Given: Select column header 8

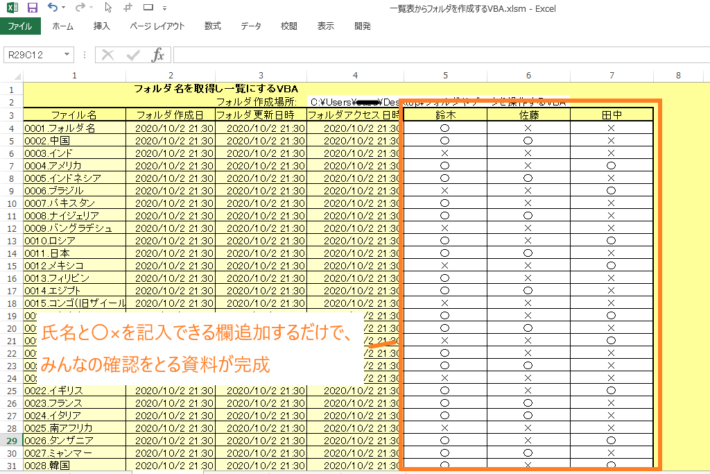Looking at the screenshot, I should click(678, 76).
